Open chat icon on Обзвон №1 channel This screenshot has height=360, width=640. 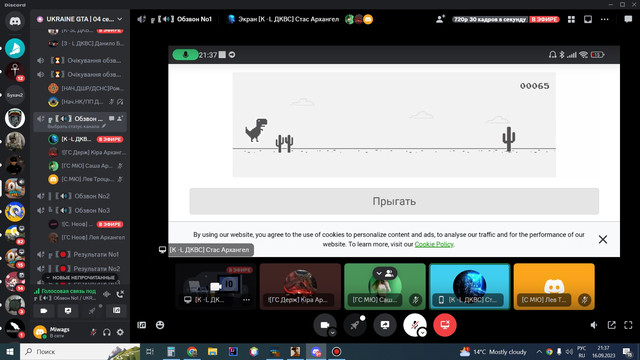pos(111,119)
